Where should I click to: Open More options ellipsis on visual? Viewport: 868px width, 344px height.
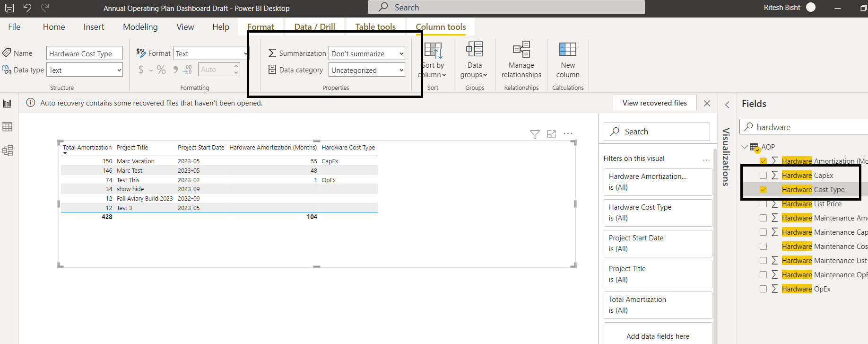click(568, 134)
